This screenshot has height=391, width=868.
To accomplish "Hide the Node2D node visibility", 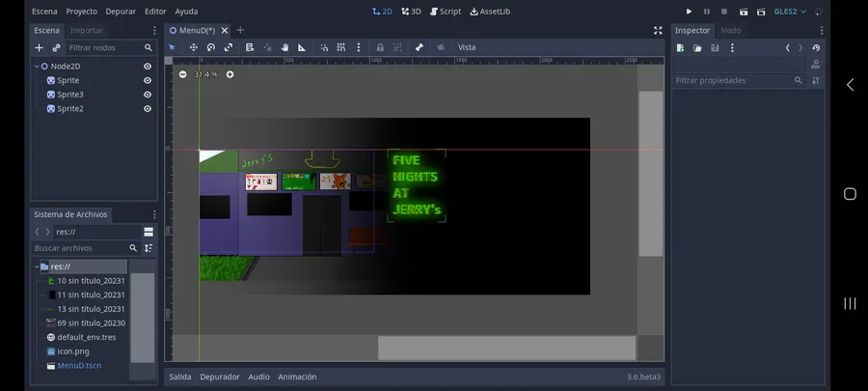I will (148, 66).
